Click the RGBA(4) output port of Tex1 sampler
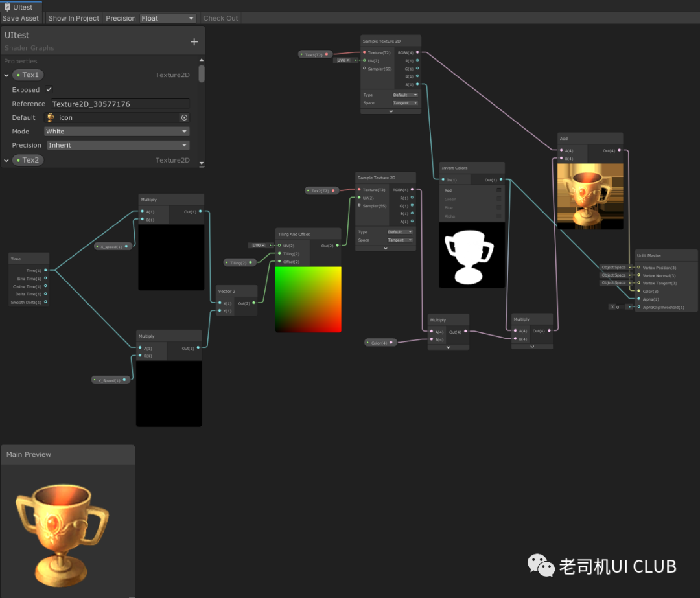The image size is (700, 598). coord(417,52)
